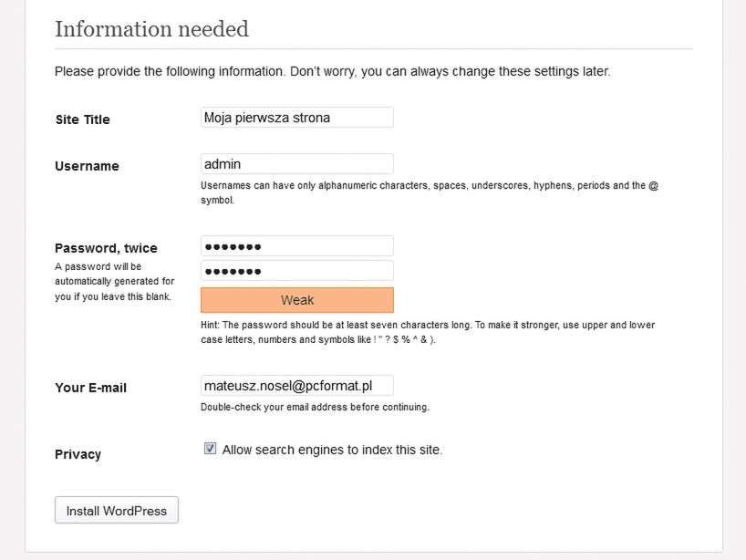Viewport: 746px width, 560px height.
Task: Click the 'Please provide the following information' paragraph
Action: (332, 71)
